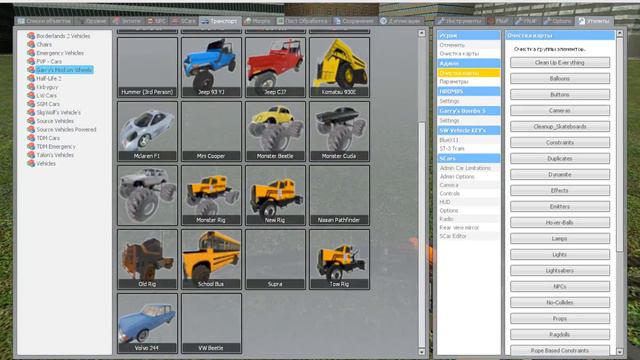Spawn the School Bus

[211, 259]
